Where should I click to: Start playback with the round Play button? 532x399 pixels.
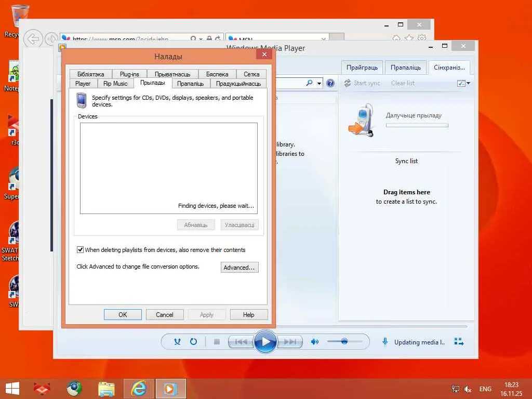(265, 342)
